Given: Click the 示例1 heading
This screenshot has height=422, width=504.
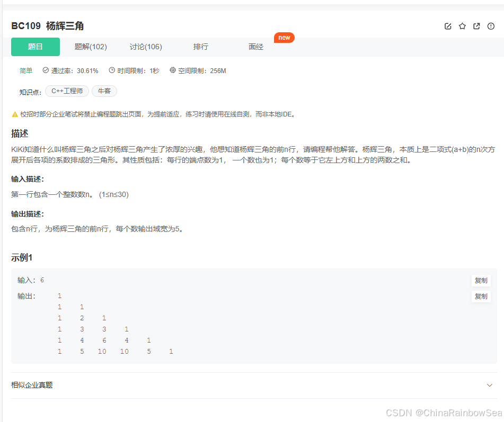Looking at the screenshot, I should point(22,257).
